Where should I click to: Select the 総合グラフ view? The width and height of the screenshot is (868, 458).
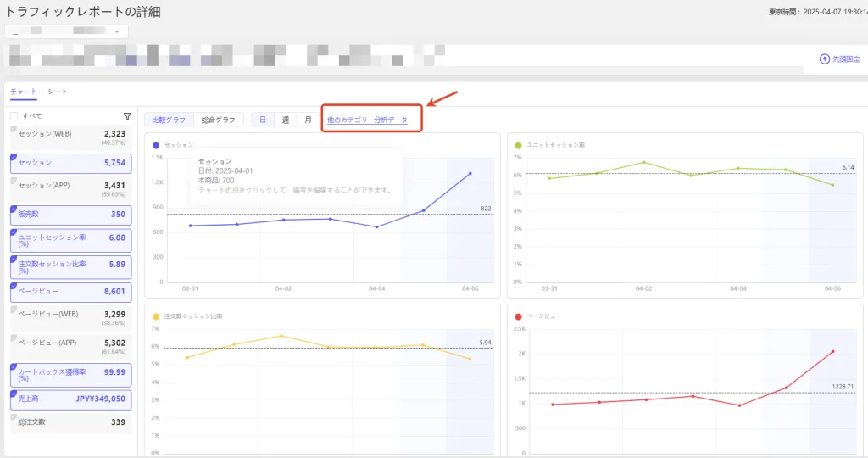point(218,120)
